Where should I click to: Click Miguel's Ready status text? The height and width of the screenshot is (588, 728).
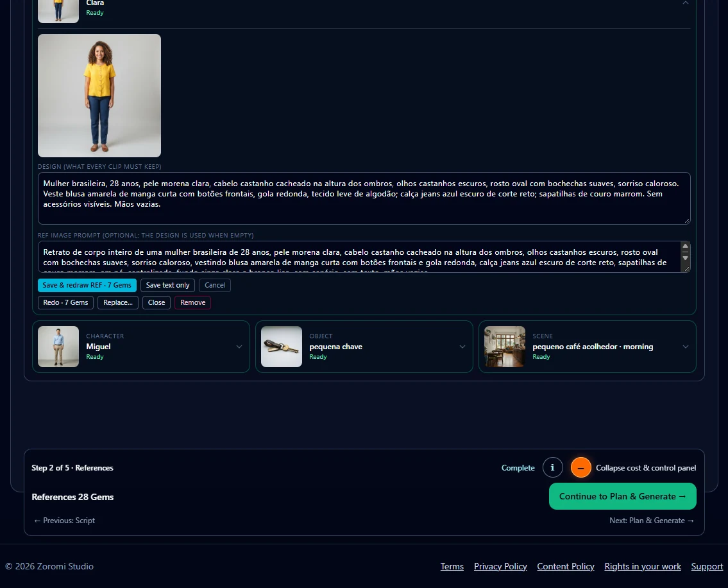coord(95,357)
